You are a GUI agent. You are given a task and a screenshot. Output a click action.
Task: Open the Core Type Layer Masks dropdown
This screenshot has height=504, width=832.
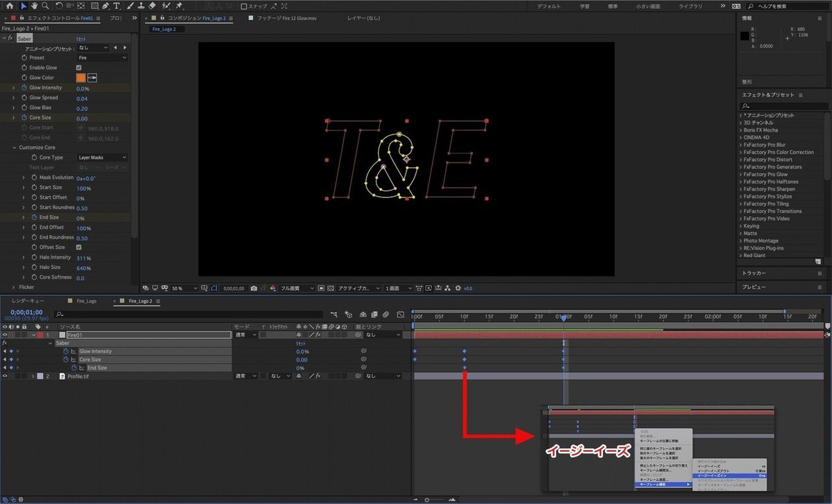click(101, 158)
